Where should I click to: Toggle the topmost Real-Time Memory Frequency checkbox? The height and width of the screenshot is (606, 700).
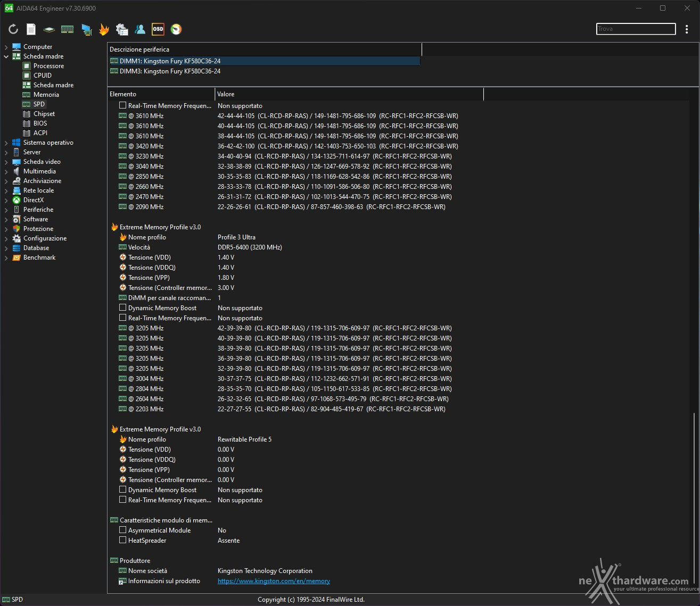pyautogui.click(x=123, y=106)
